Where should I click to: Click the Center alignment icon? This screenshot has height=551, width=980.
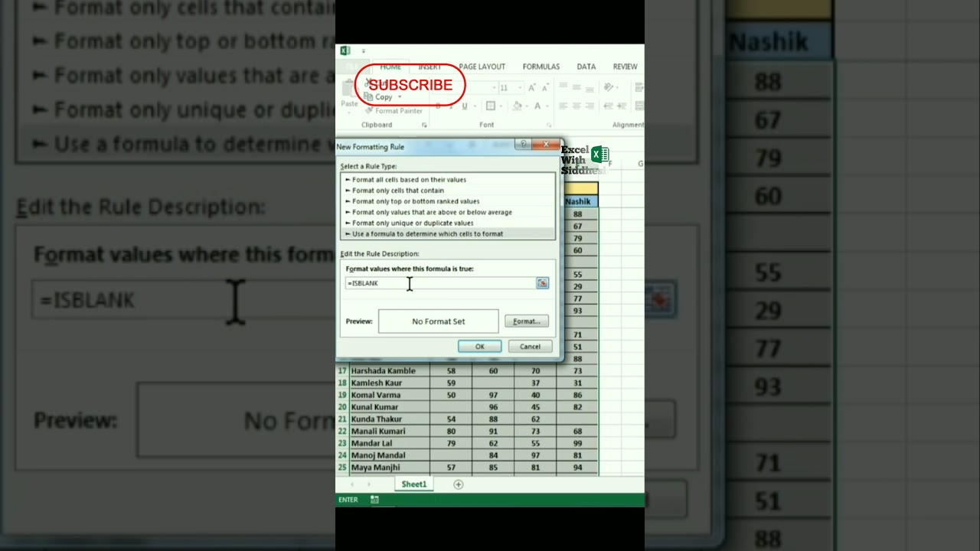pos(577,106)
